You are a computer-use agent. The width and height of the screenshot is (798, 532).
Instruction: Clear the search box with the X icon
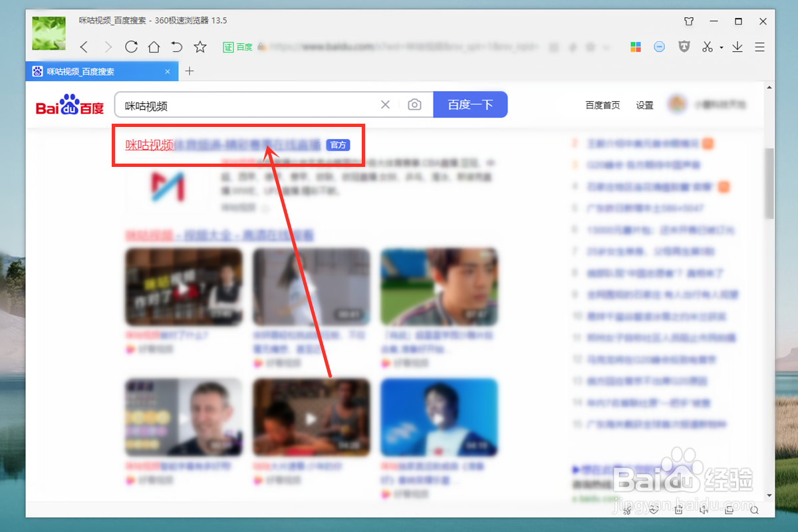(x=385, y=105)
